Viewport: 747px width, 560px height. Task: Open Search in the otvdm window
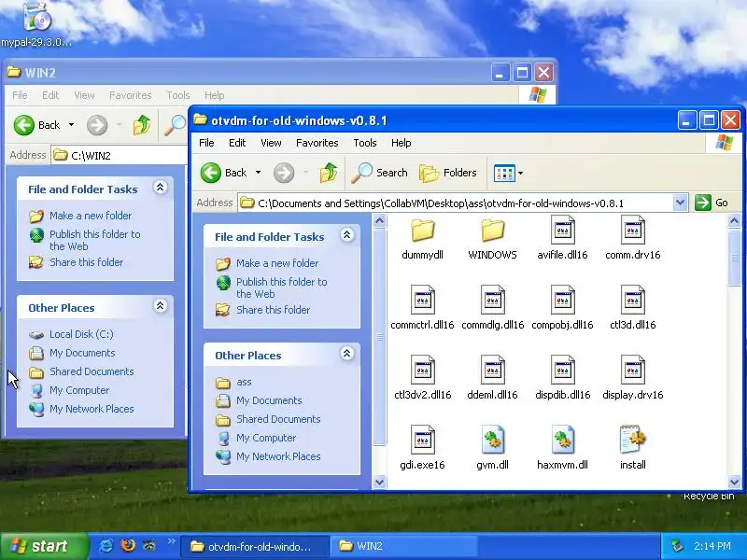click(x=380, y=173)
